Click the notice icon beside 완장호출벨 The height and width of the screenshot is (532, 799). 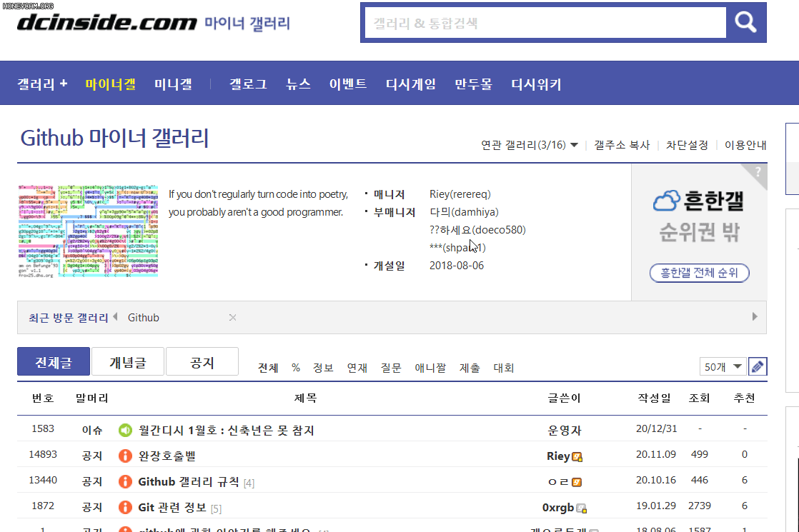(125, 456)
